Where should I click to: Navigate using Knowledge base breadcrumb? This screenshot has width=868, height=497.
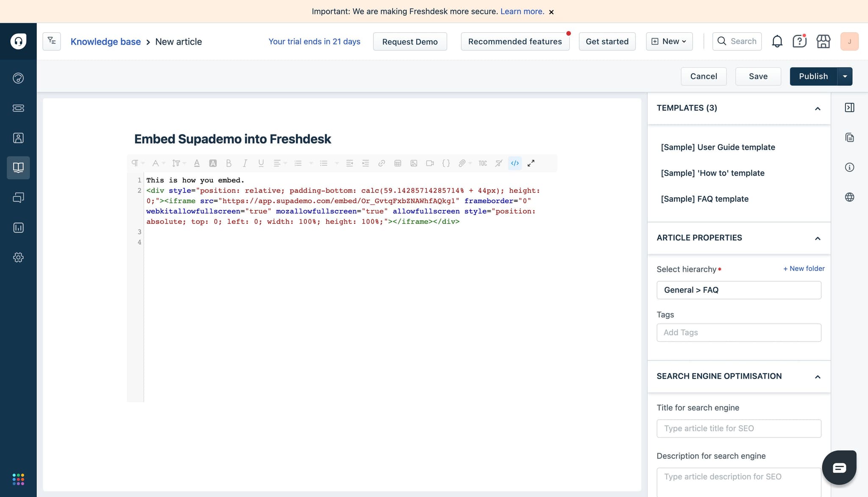tap(106, 41)
